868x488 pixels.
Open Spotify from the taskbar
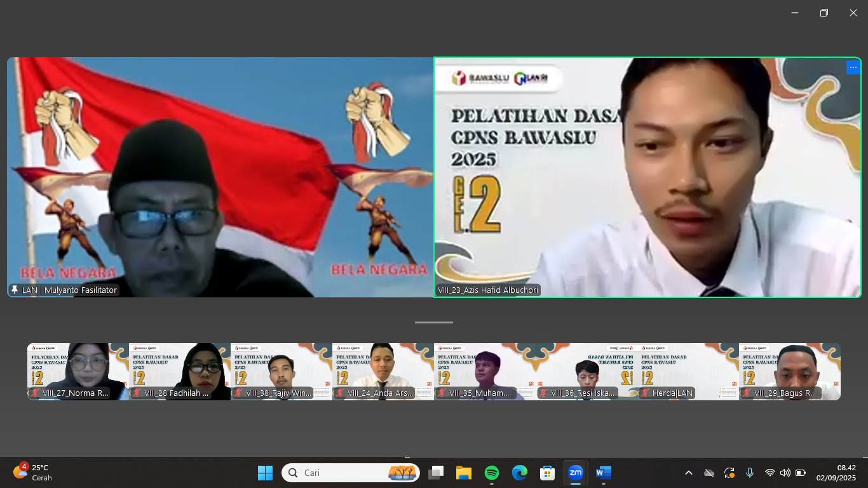(x=491, y=473)
